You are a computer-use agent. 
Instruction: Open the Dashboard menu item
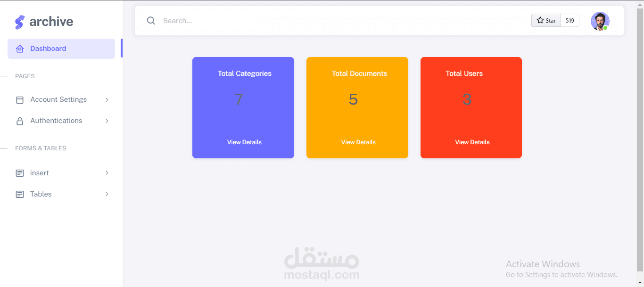click(x=61, y=49)
